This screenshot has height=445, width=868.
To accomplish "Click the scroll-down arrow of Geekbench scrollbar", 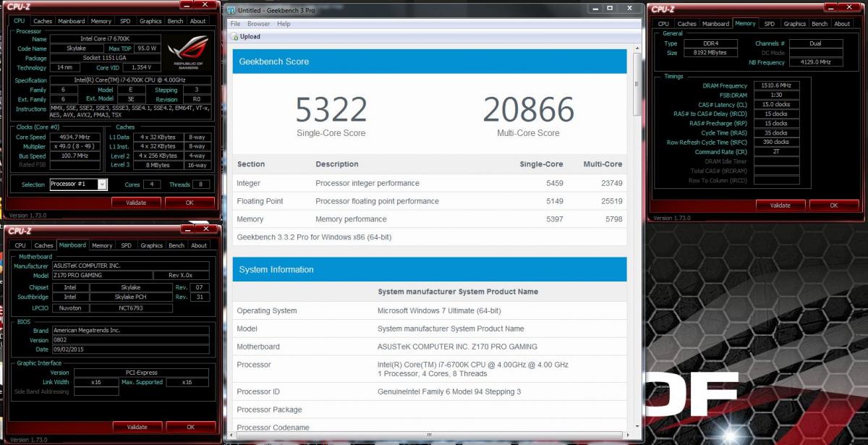I will click(637, 428).
